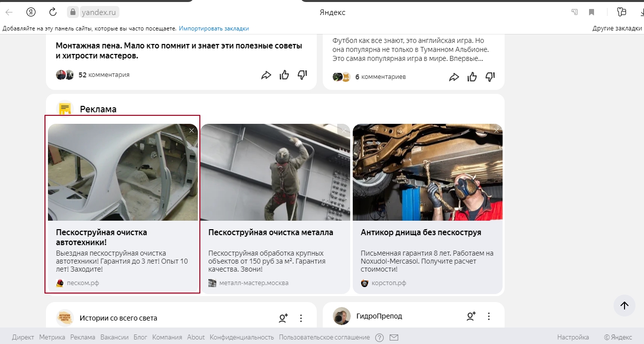
Task: Open the password manager key icon
Action: click(x=622, y=12)
